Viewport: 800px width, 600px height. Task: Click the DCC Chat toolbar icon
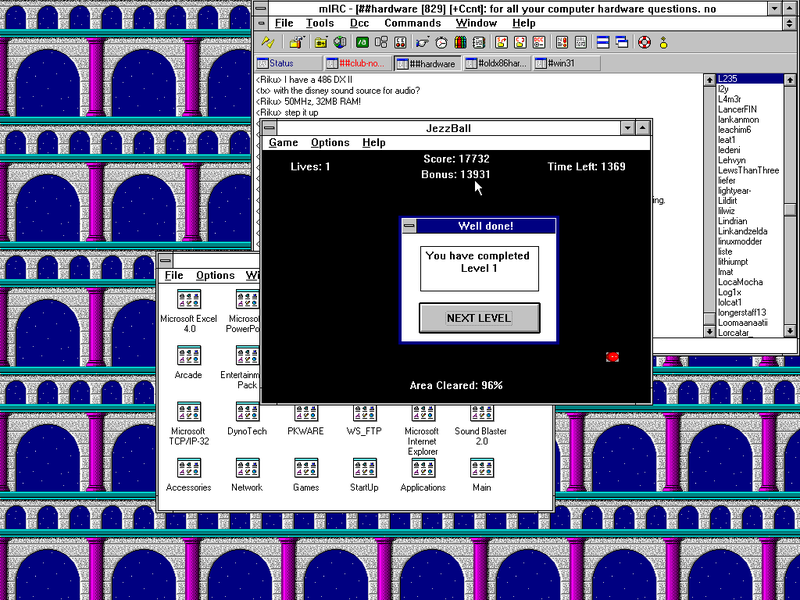[520, 43]
